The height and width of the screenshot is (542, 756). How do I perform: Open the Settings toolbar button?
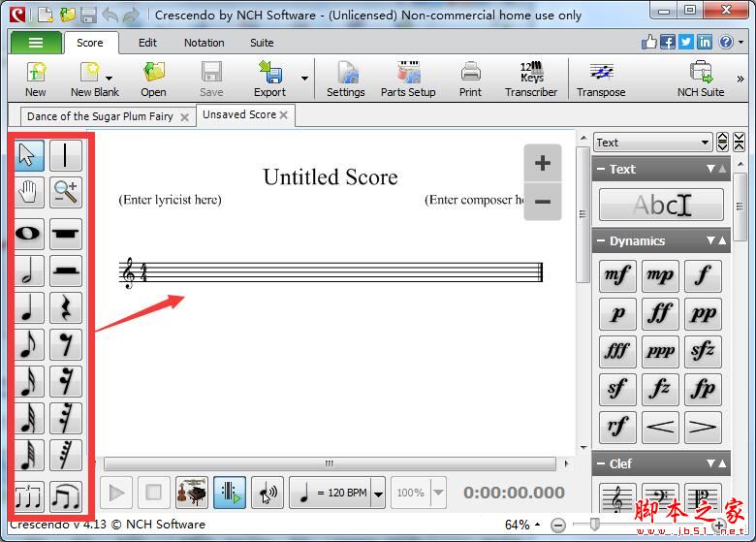coord(346,80)
